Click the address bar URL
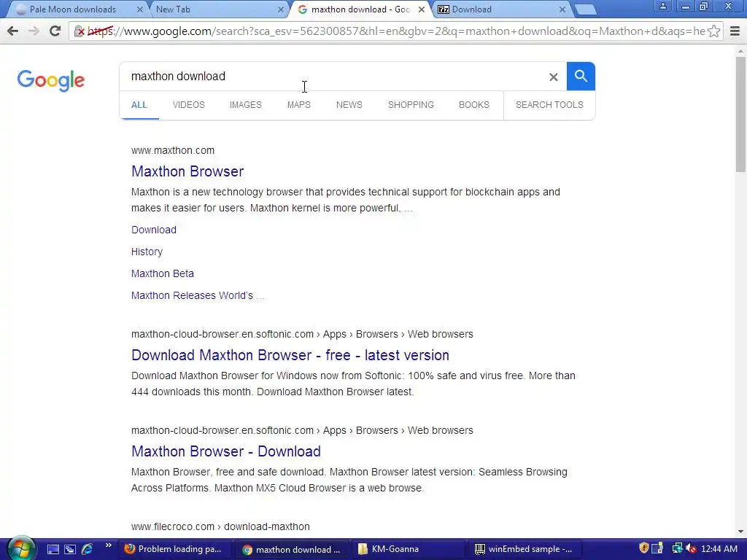This screenshot has height=560, width=747. [x=395, y=31]
